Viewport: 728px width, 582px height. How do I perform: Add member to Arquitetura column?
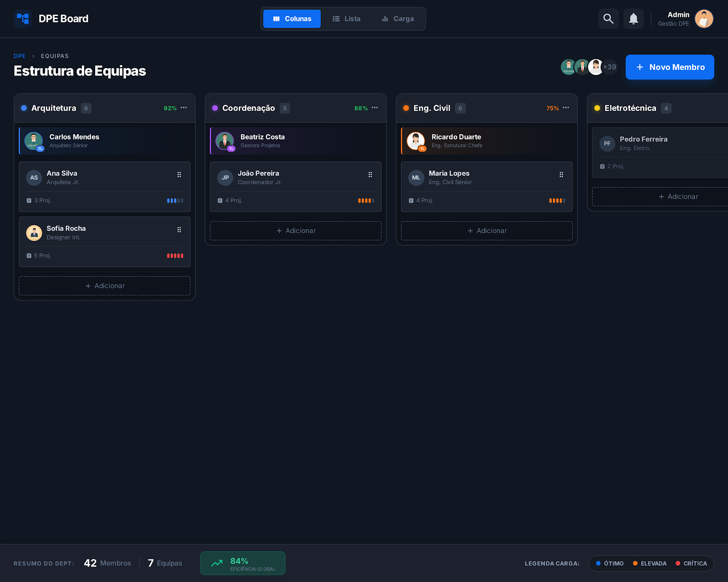point(105,286)
